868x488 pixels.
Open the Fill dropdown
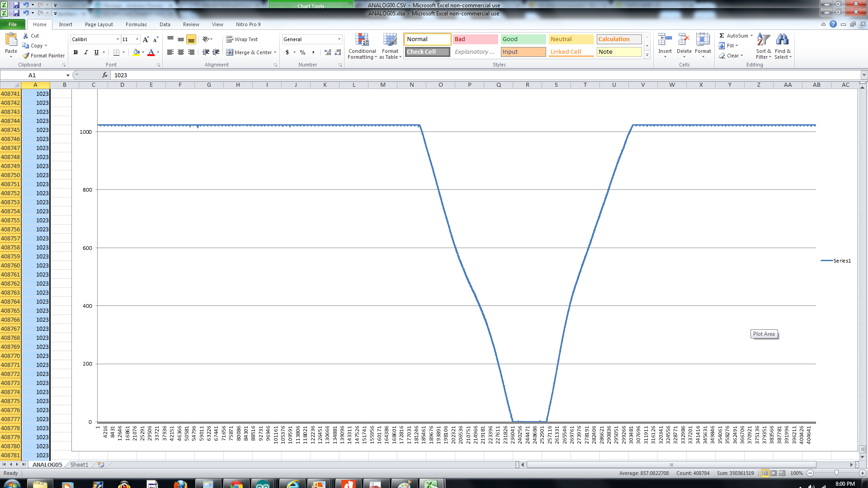click(729, 46)
